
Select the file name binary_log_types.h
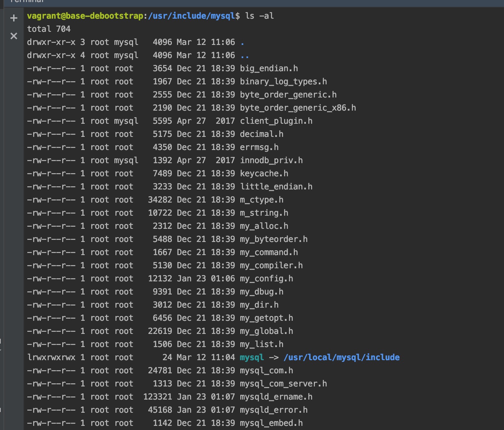pyautogui.click(x=283, y=82)
